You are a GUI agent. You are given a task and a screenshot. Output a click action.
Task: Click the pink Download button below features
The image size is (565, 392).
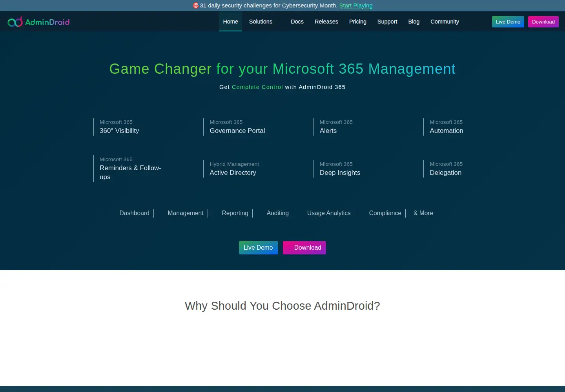(x=304, y=248)
